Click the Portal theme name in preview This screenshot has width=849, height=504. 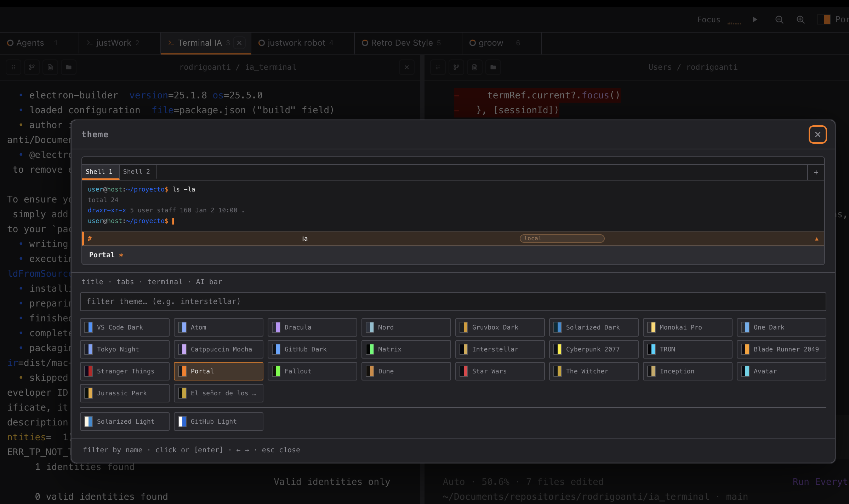102,255
